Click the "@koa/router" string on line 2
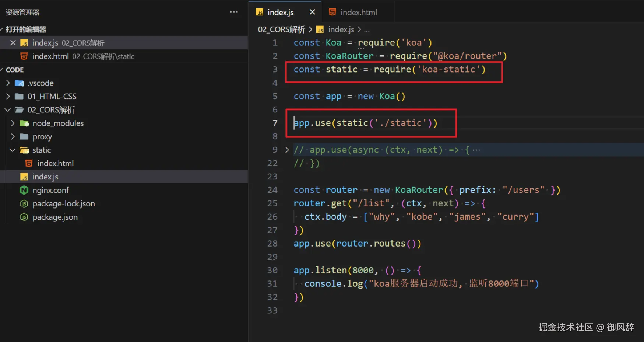Screen dimensions: 644x342 [467, 56]
